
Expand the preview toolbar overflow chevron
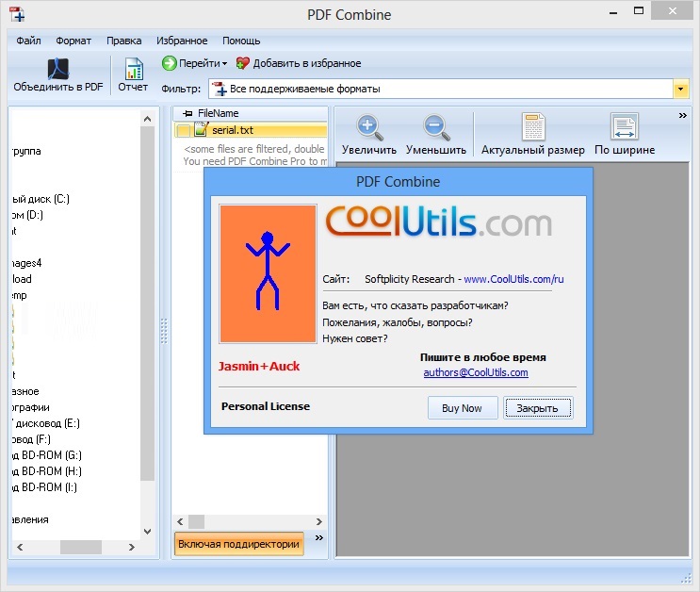pos(683,116)
